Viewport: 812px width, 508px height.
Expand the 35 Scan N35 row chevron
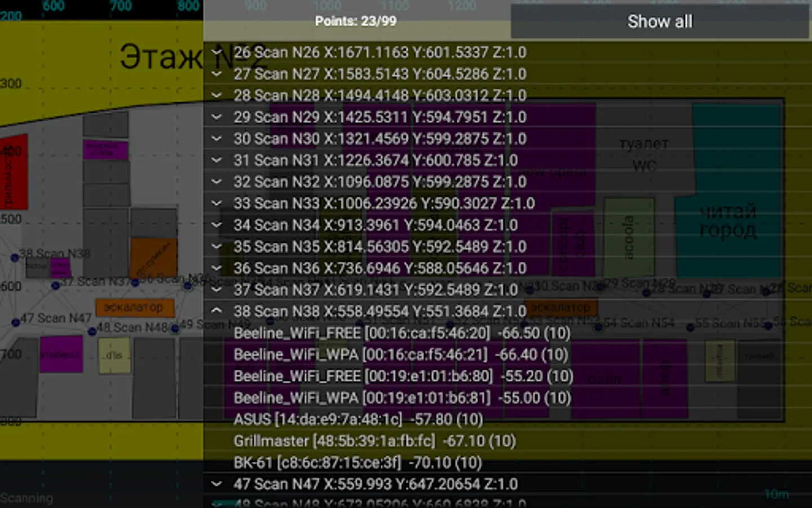(217, 246)
